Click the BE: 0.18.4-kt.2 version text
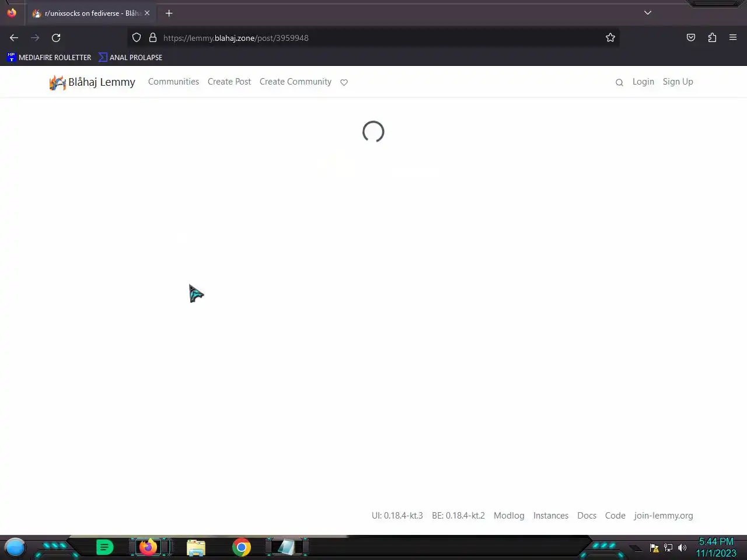 (x=458, y=516)
